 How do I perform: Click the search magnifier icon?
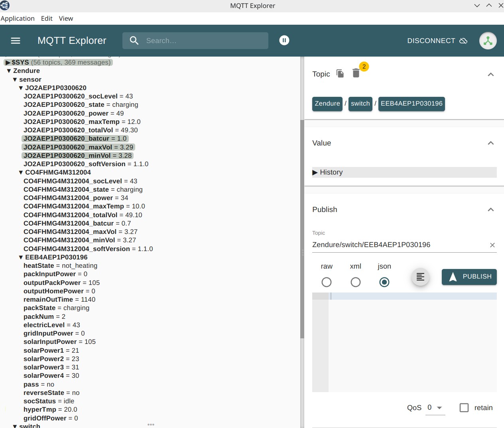click(x=134, y=41)
